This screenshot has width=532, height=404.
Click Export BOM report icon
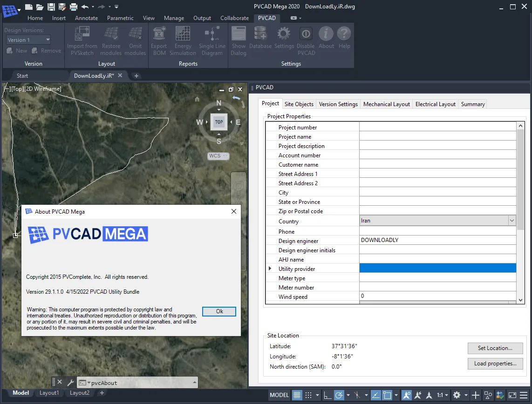point(159,41)
